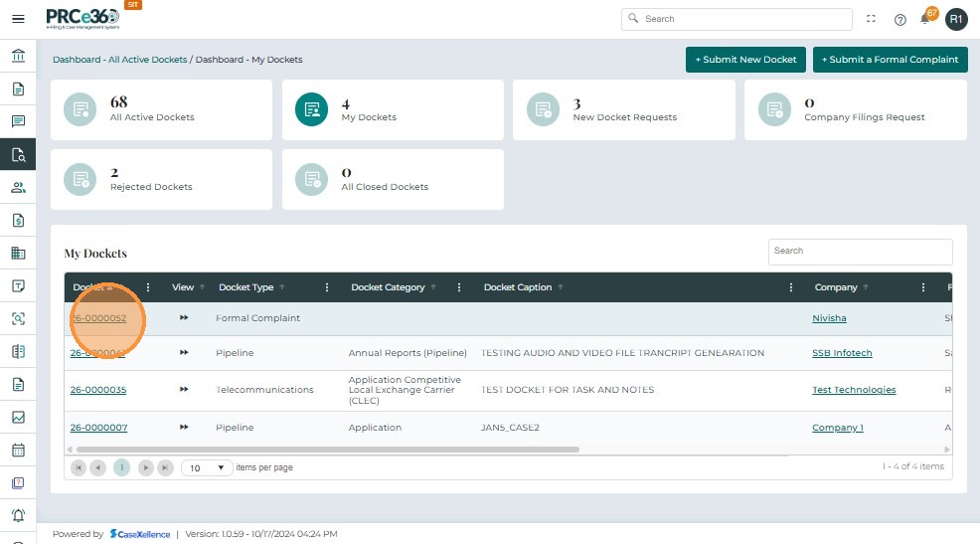980x544 pixels.
Task: Open Docket Type column options menu
Action: coord(327,287)
